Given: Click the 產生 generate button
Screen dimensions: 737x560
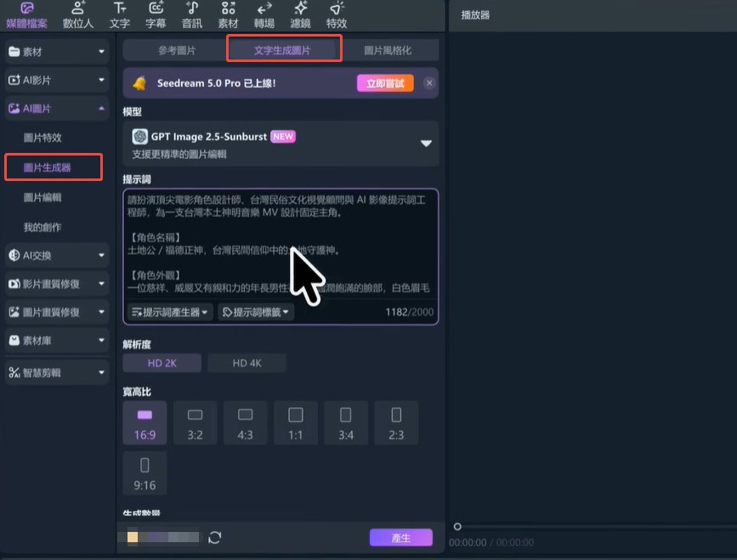Looking at the screenshot, I should (x=401, y=537).
